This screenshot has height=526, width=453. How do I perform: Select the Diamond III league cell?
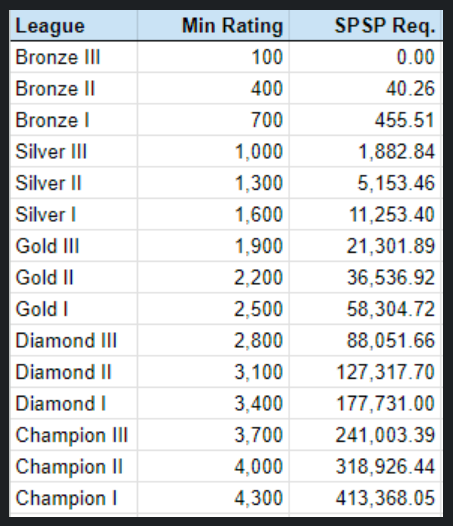74,341
